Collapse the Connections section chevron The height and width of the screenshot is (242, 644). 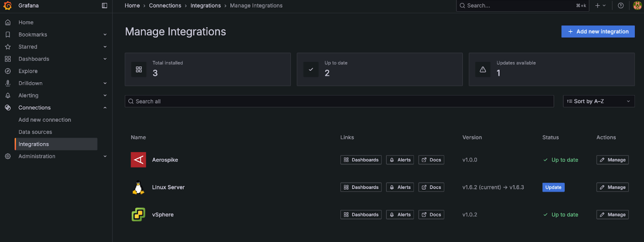[x=105, y=108]
